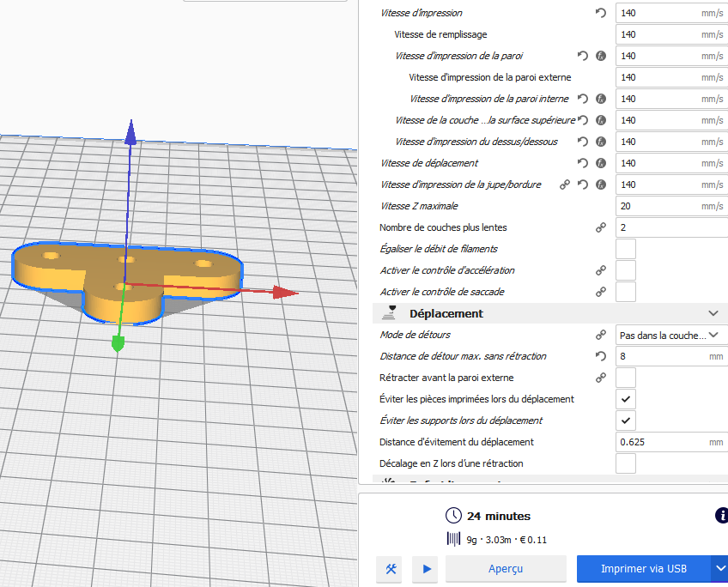Click the blue Z-axis arrow handle
Image resolution: width=728 pixels, height=587 pixels.
coord(131,132)
